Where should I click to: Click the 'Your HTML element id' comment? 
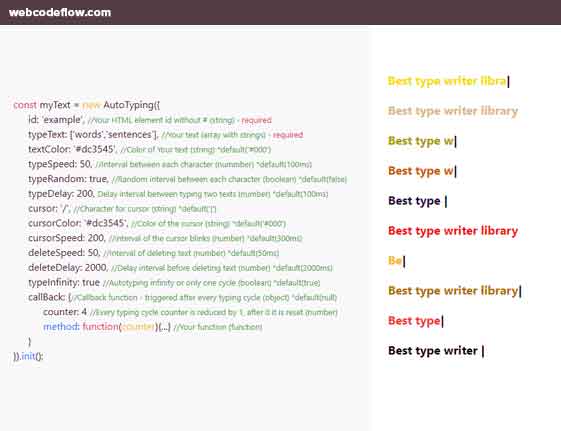pyautogui.click(x=161, y=120)
